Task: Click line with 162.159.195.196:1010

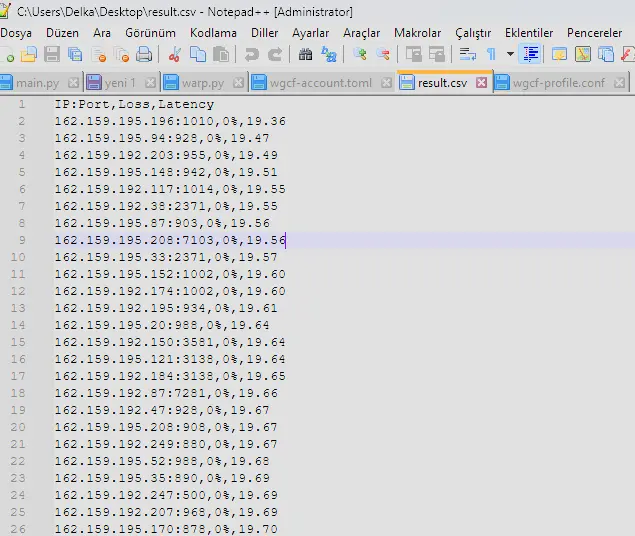Action: click(170, 121)
